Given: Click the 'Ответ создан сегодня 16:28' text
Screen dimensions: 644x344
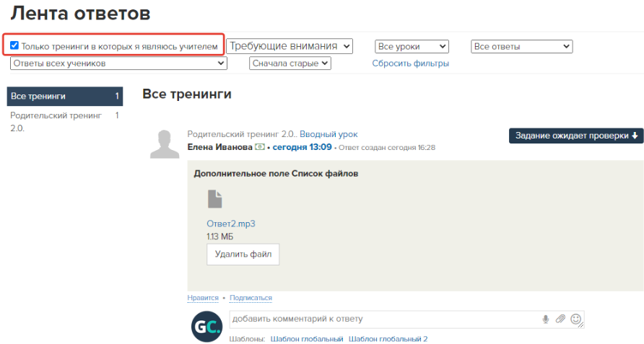Looking at the screenshot, I should [387, 147].
